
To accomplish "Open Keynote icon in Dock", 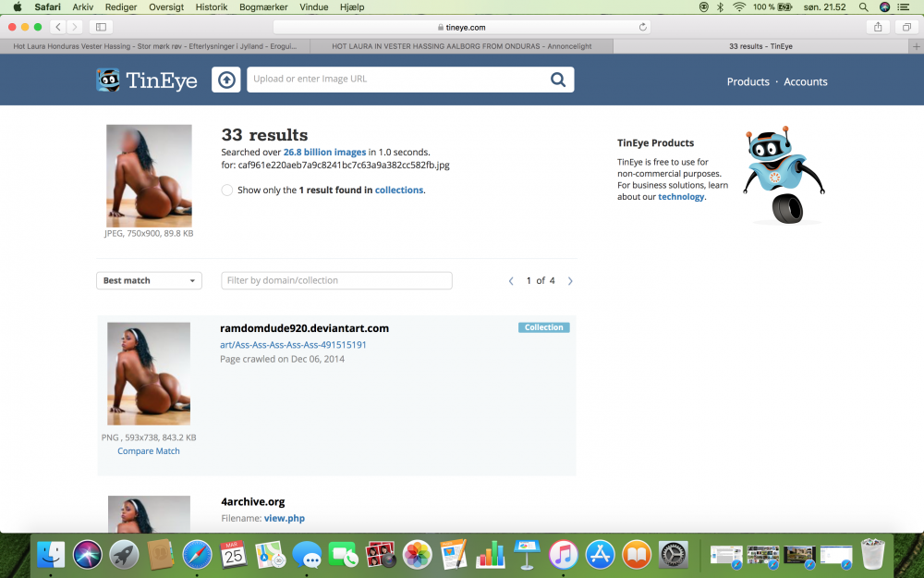I will point(527,555).
